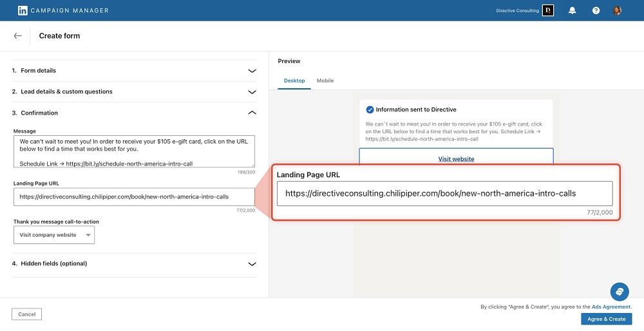Open the Ads Agreement link

[x=611, y=307]
